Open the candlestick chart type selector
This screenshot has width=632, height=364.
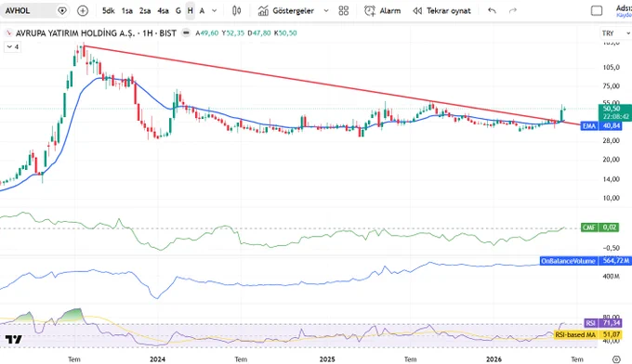point(237,11)
